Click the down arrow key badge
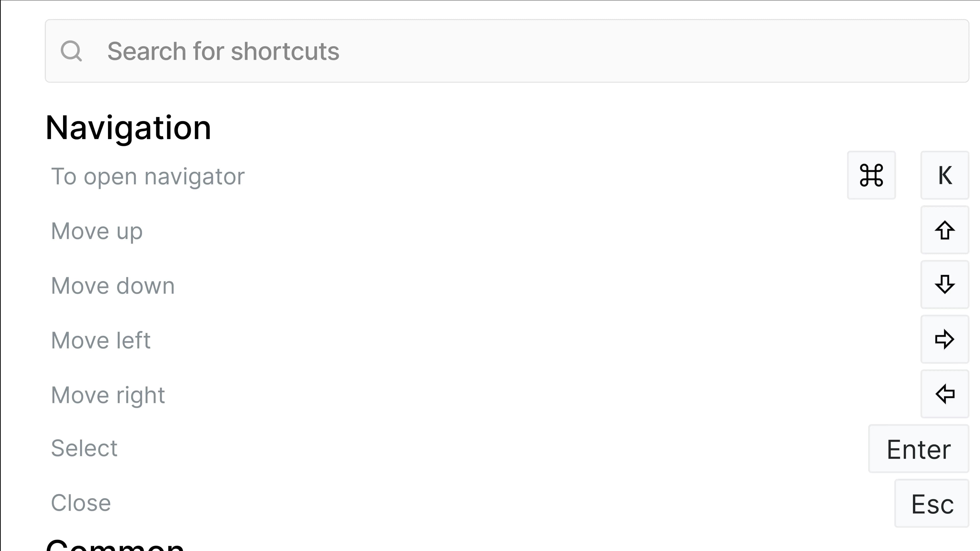The width and height of the screenshot is (980, 551). click(944, 285)
